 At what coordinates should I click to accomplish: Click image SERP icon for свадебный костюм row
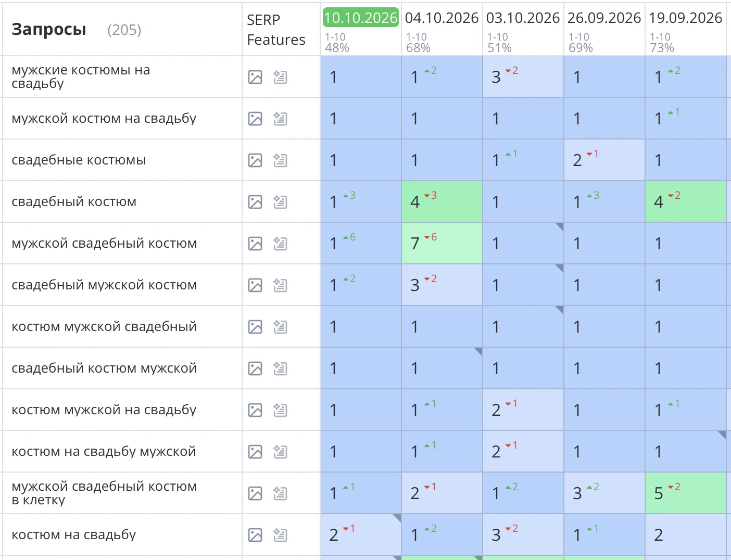[x=255, y=202]
